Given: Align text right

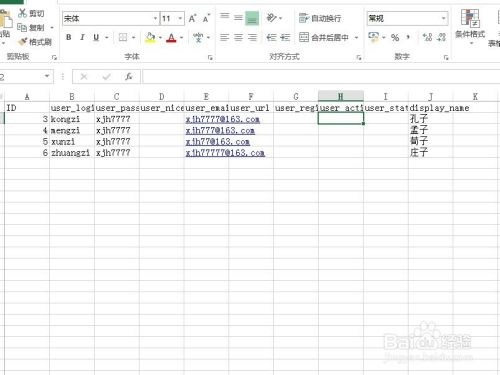Looking at the screenshot, I should 252,37.
